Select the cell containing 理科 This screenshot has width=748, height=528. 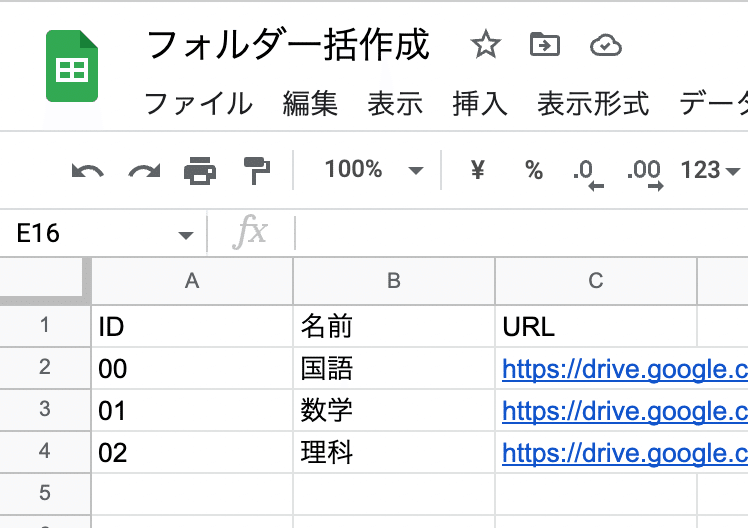(394, 452)
